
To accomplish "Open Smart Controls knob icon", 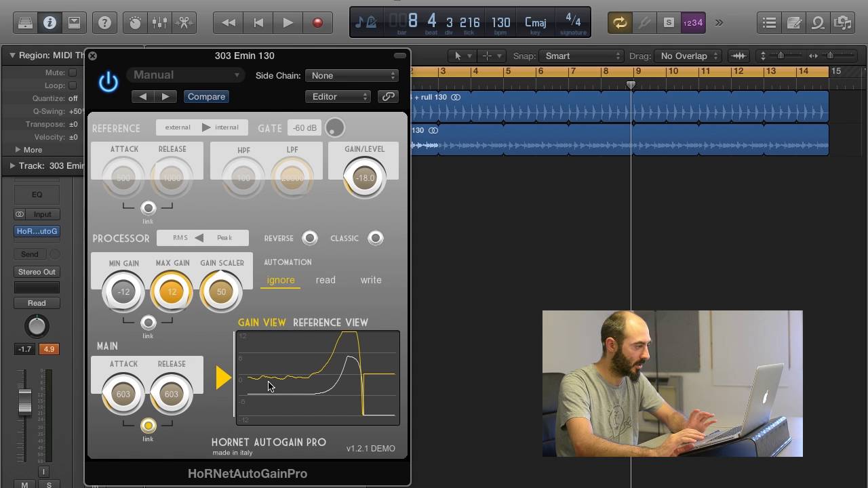I will (135, 22).
